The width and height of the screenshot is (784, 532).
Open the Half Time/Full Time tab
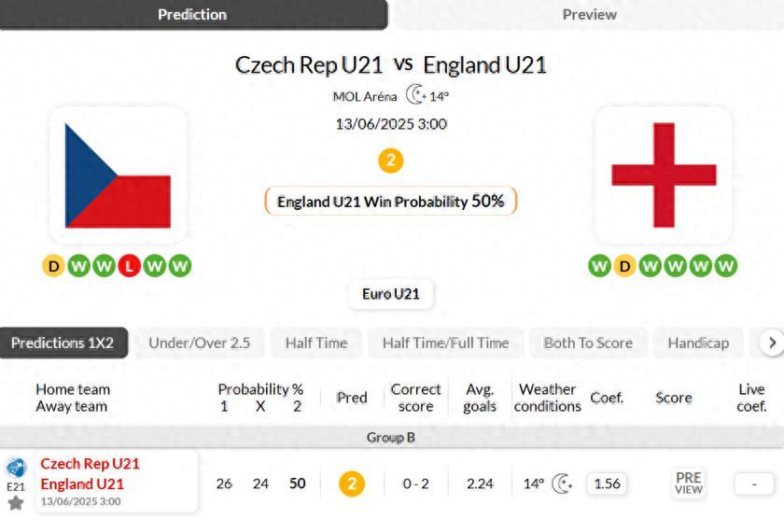click(x=445, y=343)
